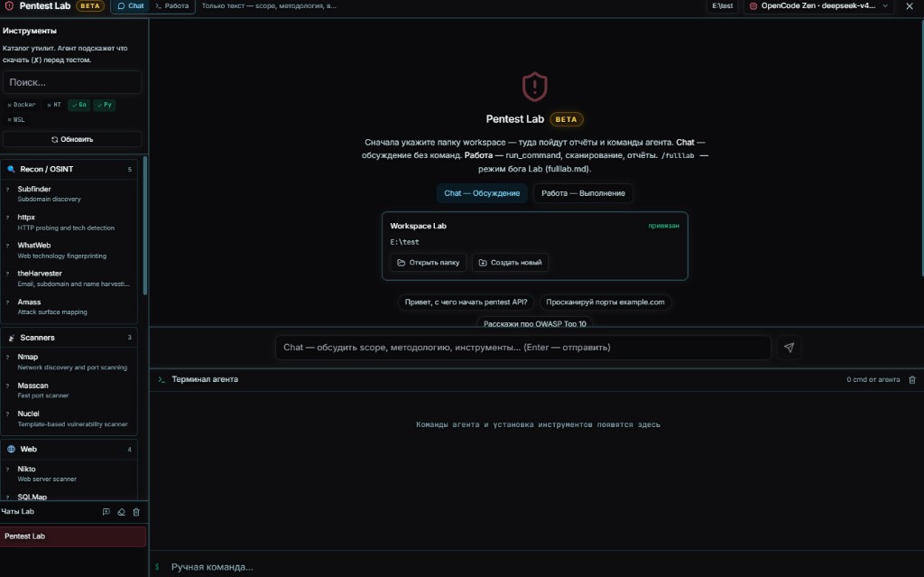Select Chat — Обсуждение mode
The height and width of the screenshot is (577, 924).
click(482, 193)
